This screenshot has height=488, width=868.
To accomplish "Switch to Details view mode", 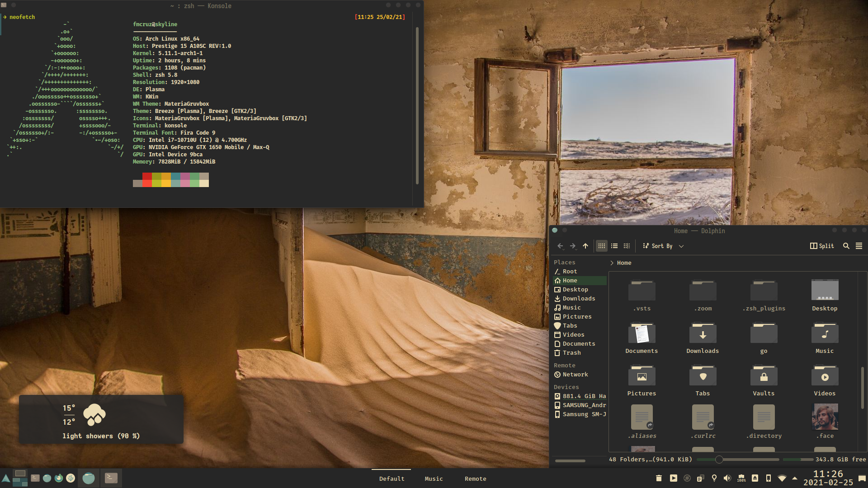I will coord(627,246).
